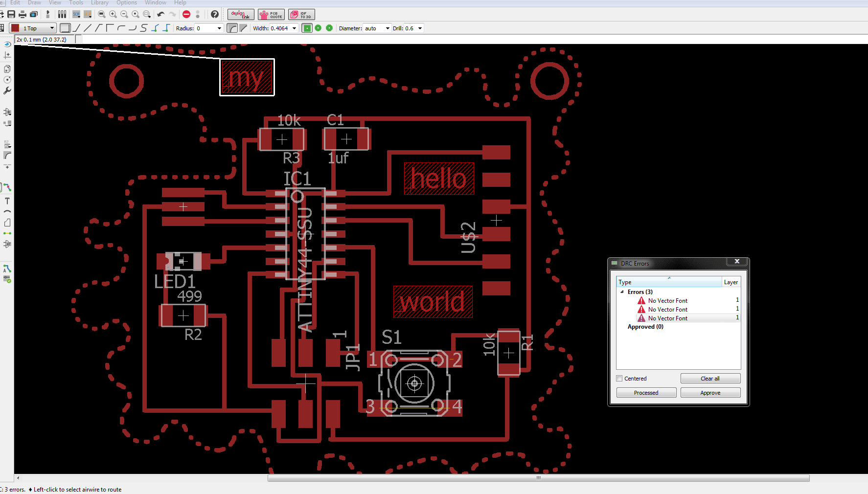Click the Approve button

click(x=710, y=393)
